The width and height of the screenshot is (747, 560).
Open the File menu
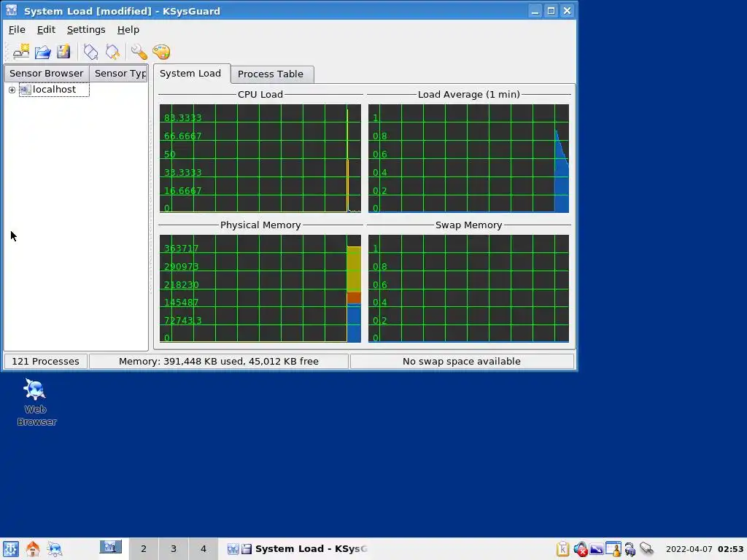[x=18, y=29]
